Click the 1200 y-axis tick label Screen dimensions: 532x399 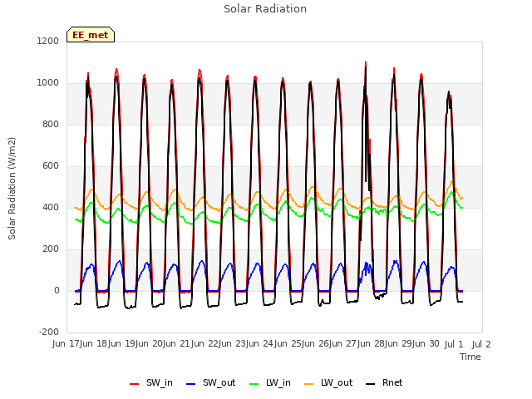coord(48,41)
